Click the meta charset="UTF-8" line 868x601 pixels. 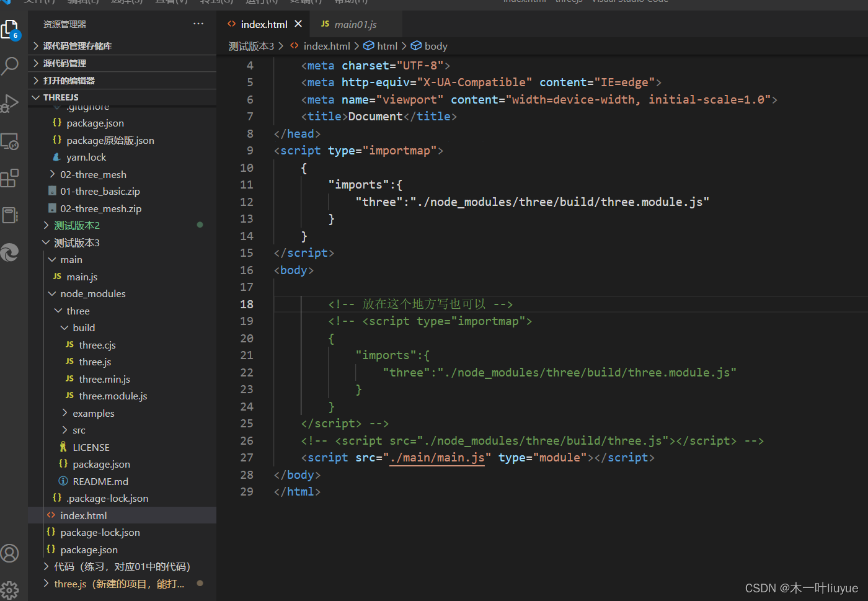click(376, 66)
